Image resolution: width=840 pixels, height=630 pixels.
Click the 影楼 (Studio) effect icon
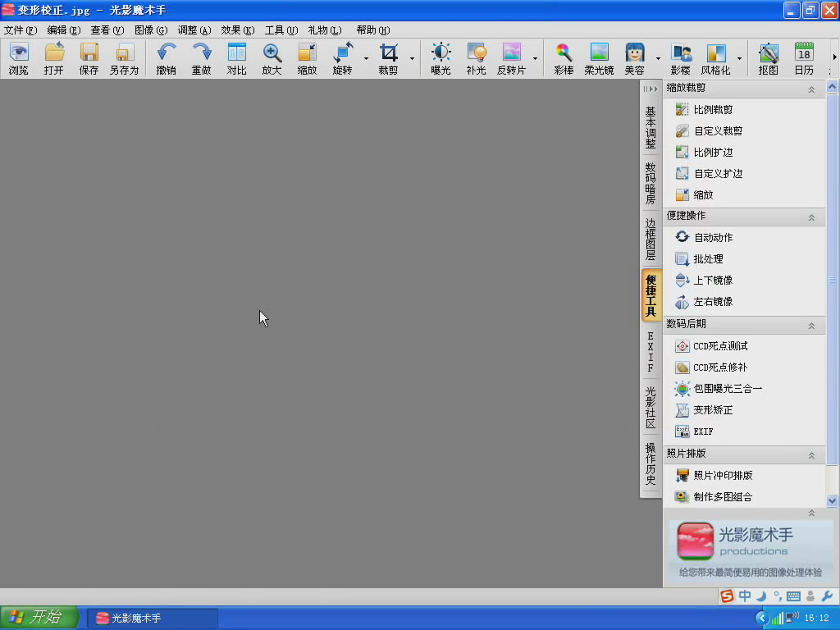[x=681, y=58]
